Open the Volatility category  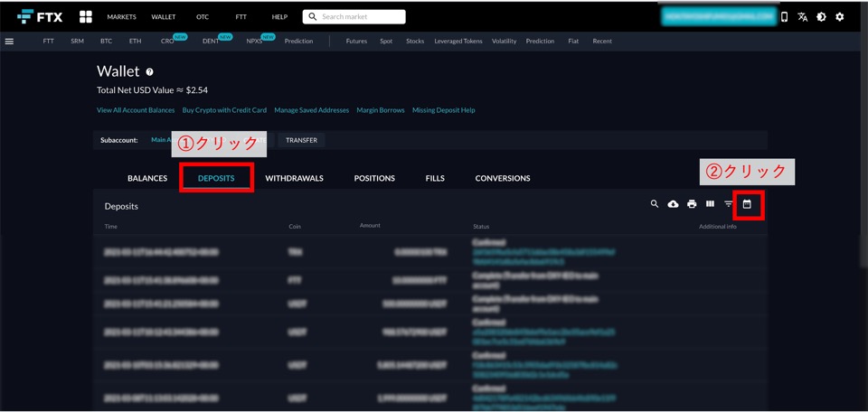[504, 41]
